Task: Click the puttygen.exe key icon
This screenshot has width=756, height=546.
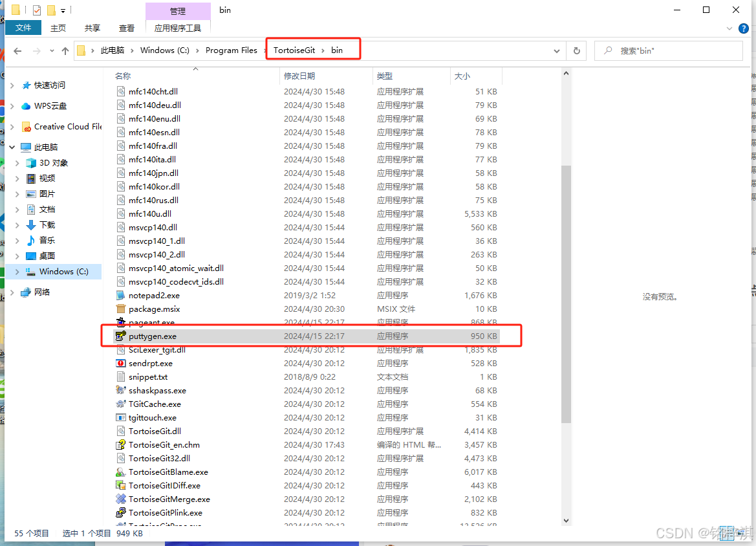Action: pyautogui.click(x=120, y=336)
